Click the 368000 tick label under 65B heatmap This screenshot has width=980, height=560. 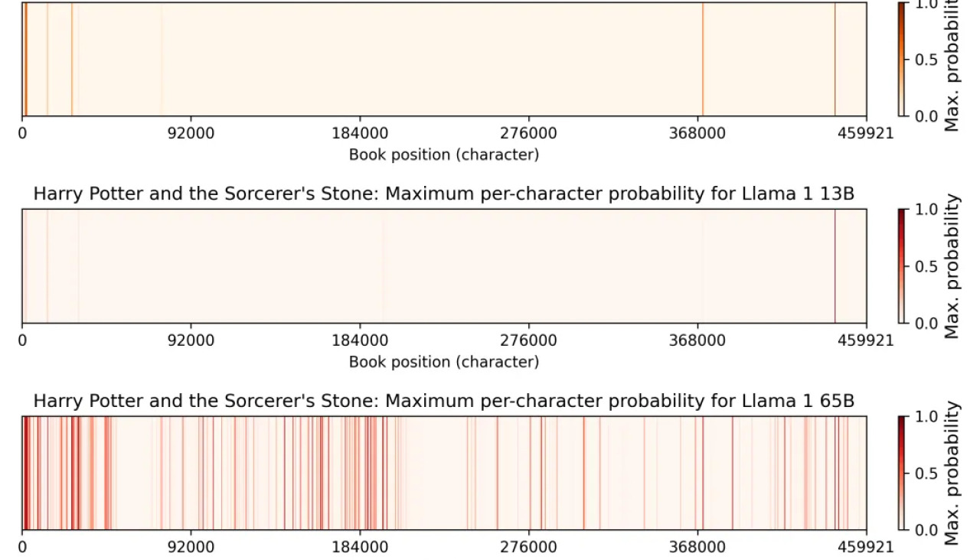[x=697, y=548]
